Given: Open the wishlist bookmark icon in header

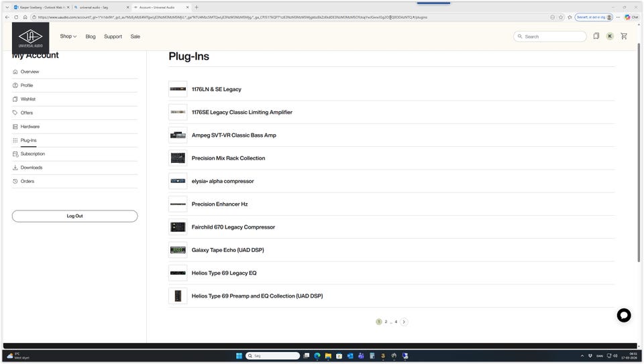Looking at the screenshot, I should (596, 36).
